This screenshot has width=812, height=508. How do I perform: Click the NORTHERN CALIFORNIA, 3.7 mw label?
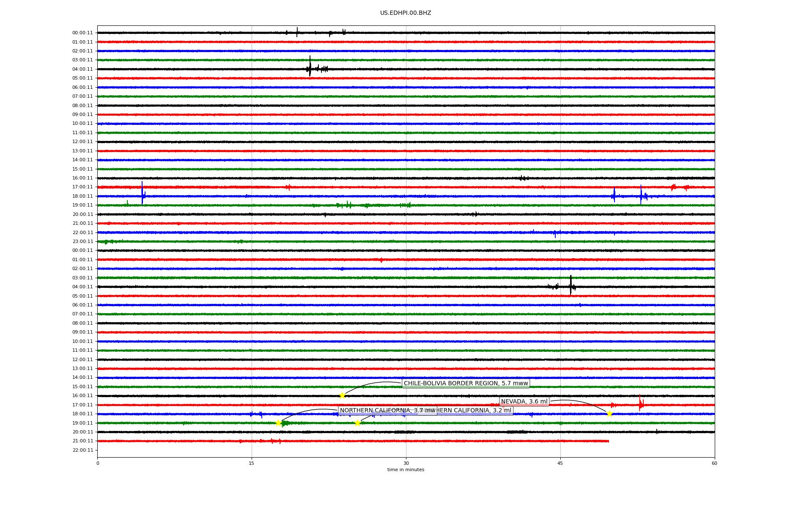(x=381, y=411)
